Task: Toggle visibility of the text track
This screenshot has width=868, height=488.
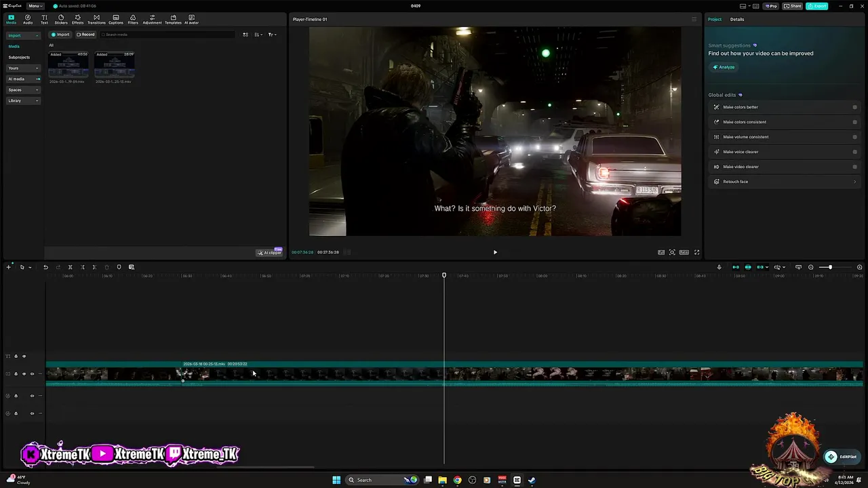Action: pyautogui.click(x=24, y=357)
